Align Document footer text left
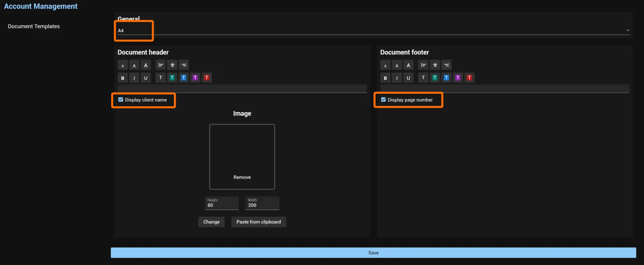This screenshot has width=644, height=265. 423,65
